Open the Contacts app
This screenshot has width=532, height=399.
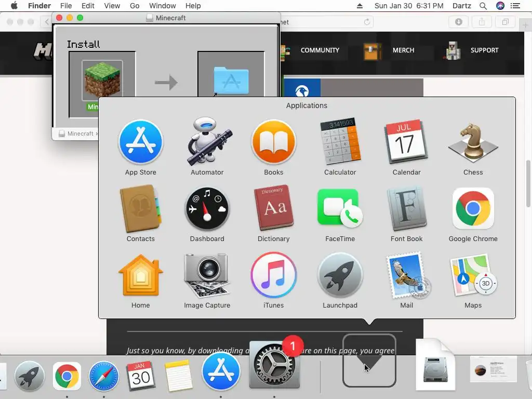click(140, 208)
